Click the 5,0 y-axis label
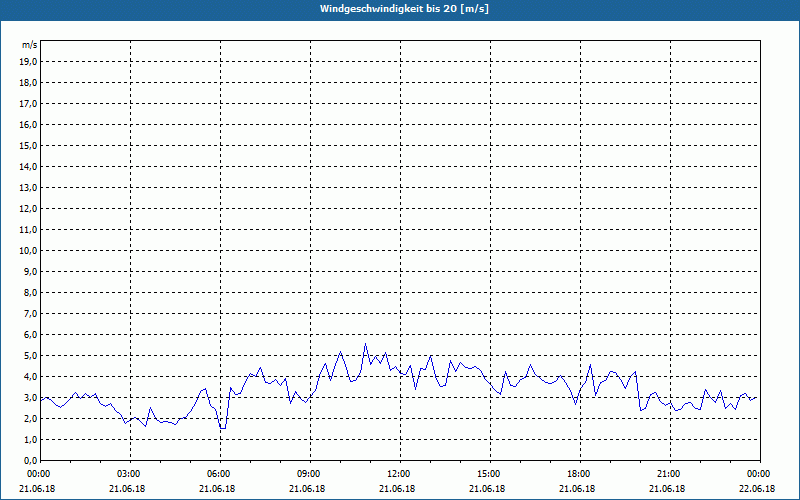The width and height of the screenshot is (800, 500). tap(30, 356)
